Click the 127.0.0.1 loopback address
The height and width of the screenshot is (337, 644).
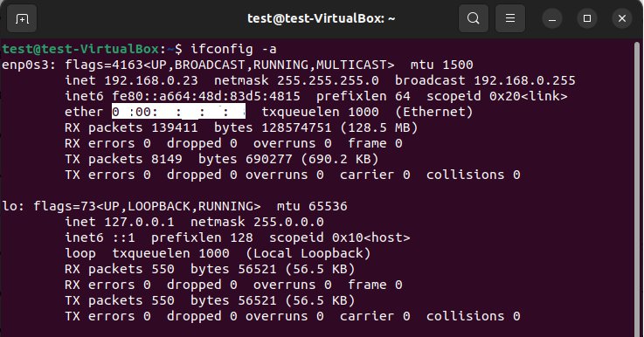click(x=139, y=222)
